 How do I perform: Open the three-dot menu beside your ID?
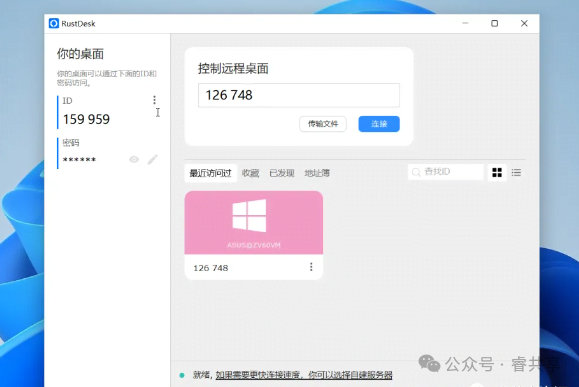[154, 100]
